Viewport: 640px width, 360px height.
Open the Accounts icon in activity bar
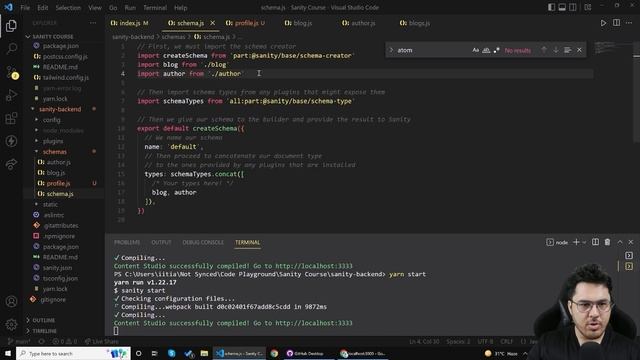point(11,302)
